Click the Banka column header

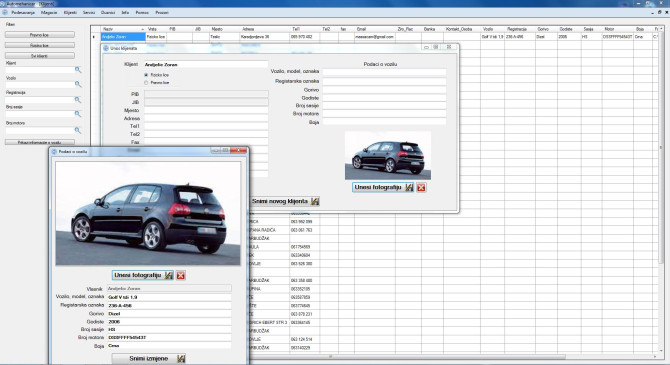coord(432,29)
